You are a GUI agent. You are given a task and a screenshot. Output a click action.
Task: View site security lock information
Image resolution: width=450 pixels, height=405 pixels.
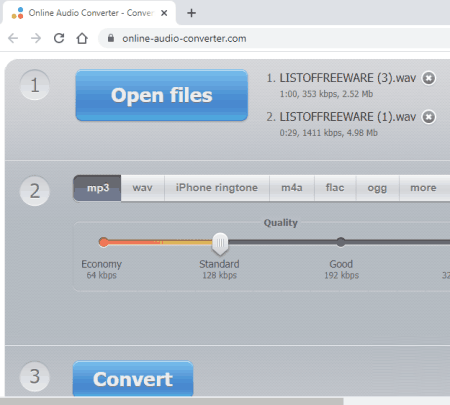tap(111, 38)
